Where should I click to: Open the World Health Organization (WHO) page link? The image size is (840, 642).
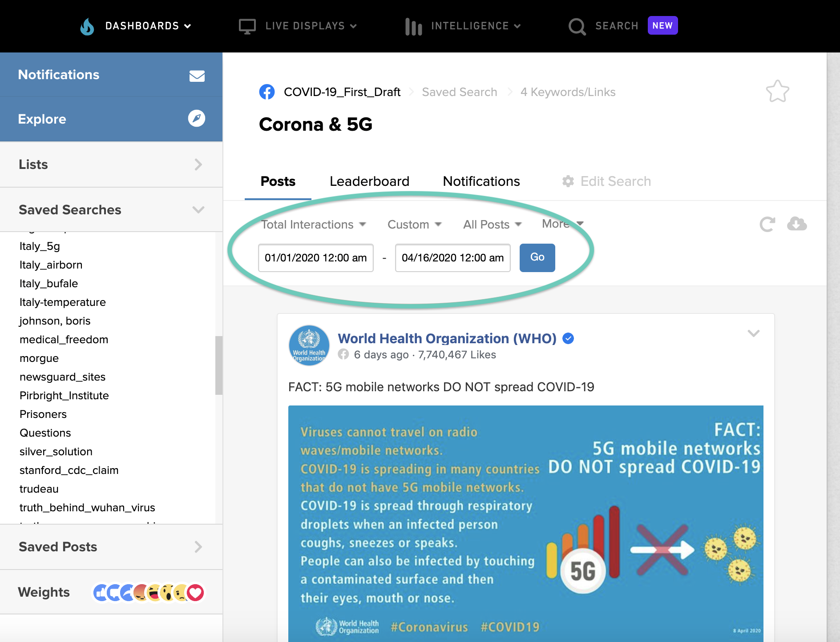[x=447, y=338]
